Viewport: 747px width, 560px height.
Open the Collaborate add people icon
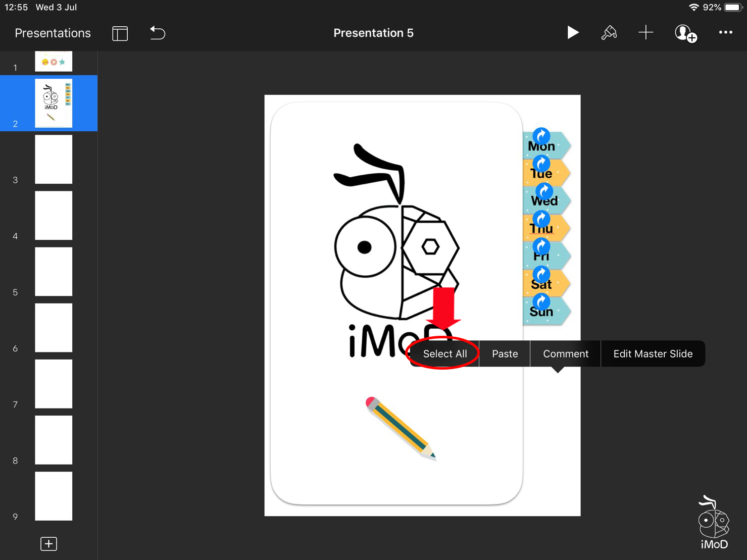[685, 33]
